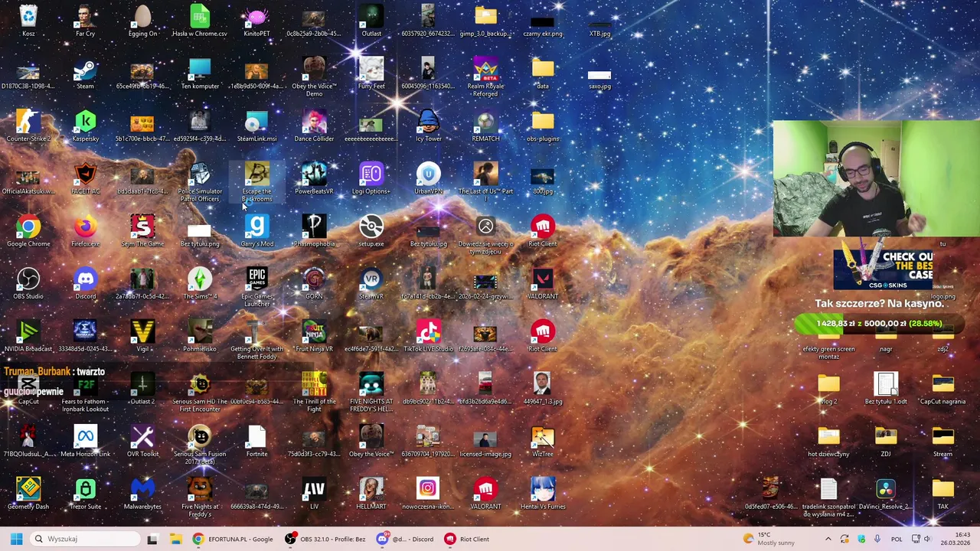Open the Kaspersky desktop shortcut

click(85, 126)
